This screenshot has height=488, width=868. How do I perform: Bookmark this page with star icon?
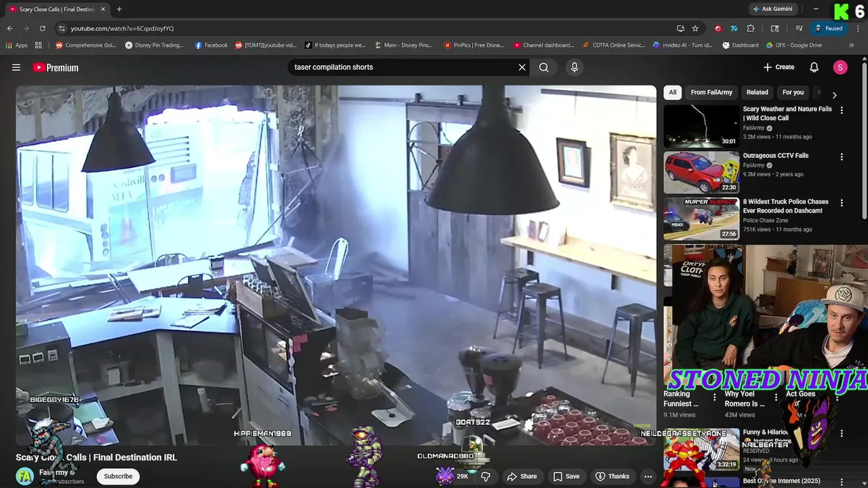(x=695, y=28)
